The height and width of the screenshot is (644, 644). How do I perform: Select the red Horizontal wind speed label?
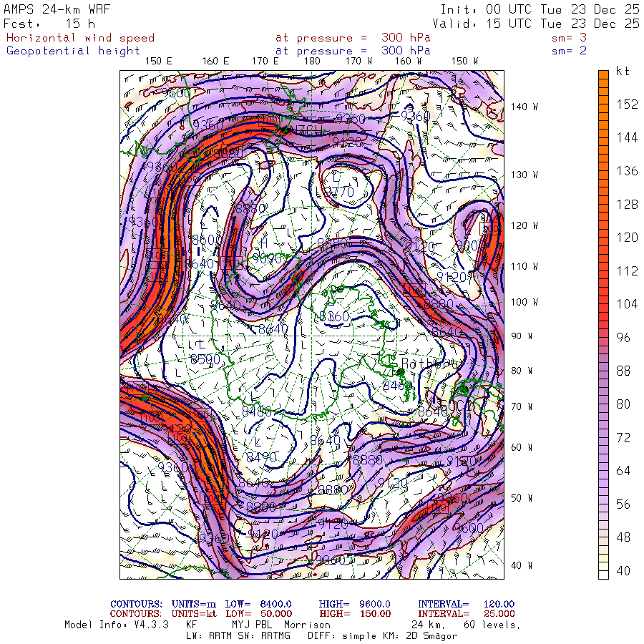(x=80, y=38)
